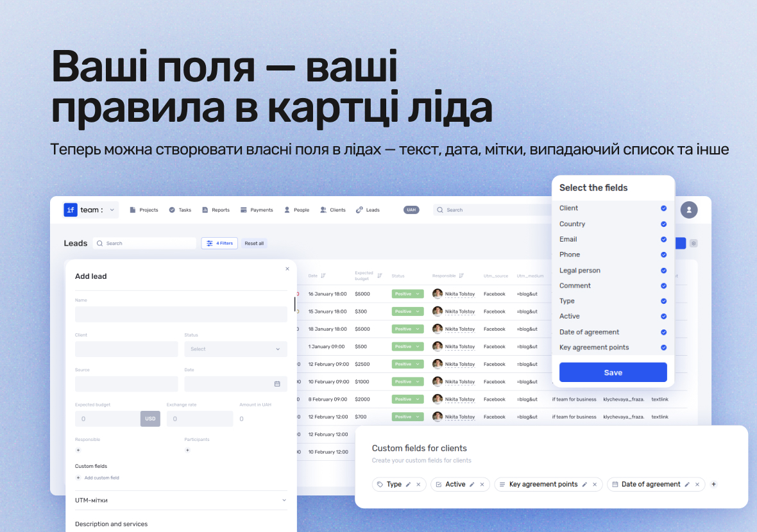Edit the Active custom field pencil

pyautogui.click(x=472, y=485)
